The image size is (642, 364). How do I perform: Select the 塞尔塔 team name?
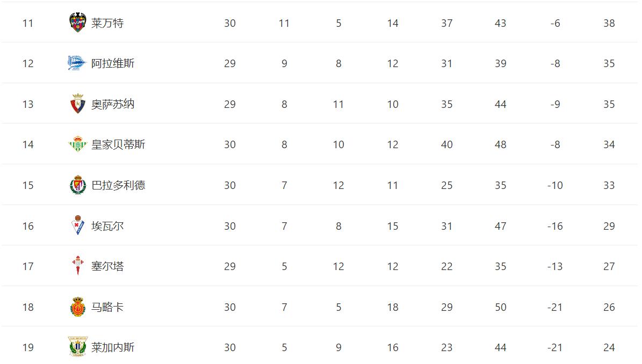pyautogui.click(x=107, y=266)
